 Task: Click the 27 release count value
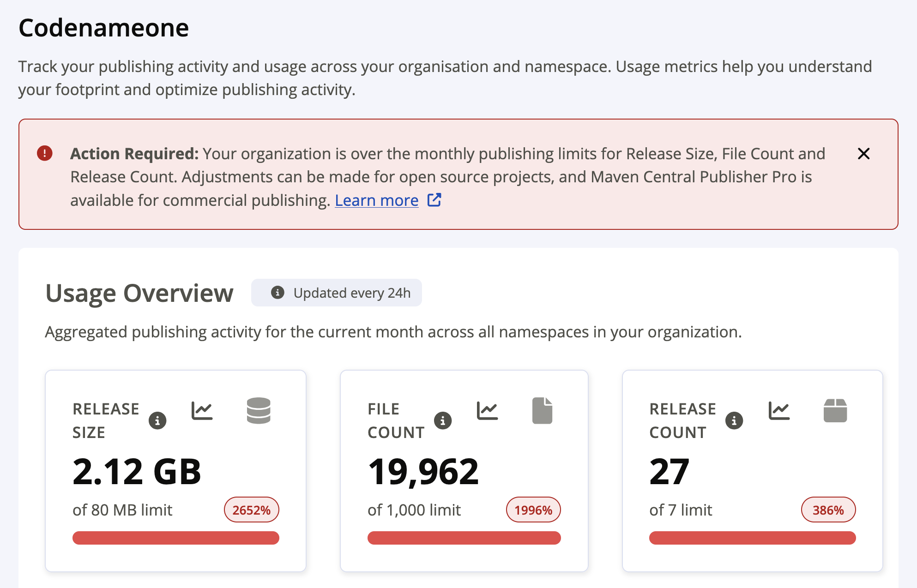coord(669,472)
